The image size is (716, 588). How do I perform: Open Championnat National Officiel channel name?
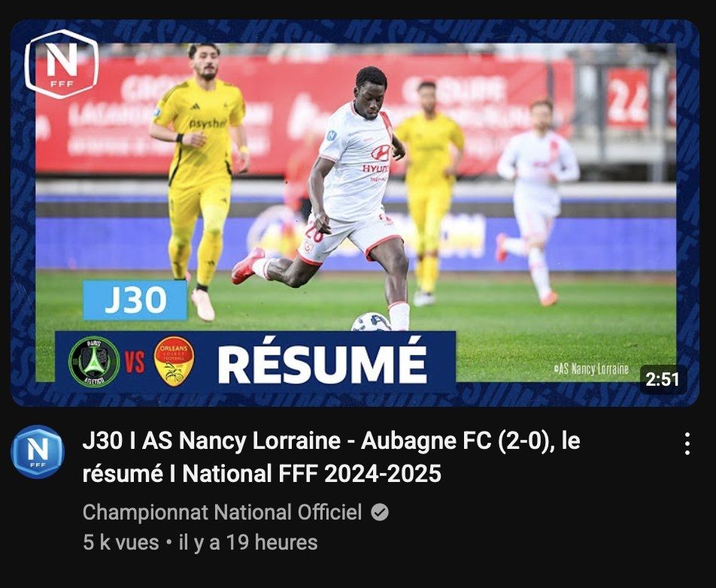click(222, 512)
